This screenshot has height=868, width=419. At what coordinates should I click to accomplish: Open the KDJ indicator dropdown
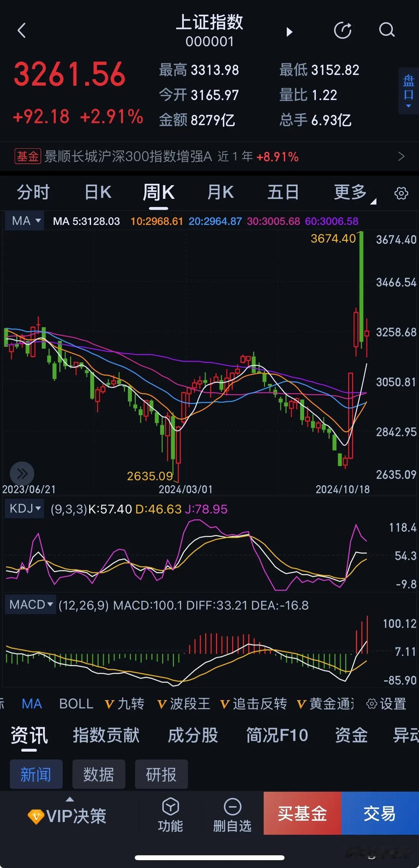pos(25,508)
